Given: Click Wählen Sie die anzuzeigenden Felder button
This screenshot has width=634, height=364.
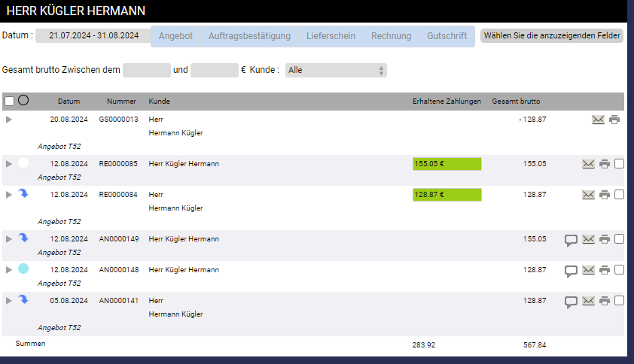Looking at the screenshot, I should (552, 35).
